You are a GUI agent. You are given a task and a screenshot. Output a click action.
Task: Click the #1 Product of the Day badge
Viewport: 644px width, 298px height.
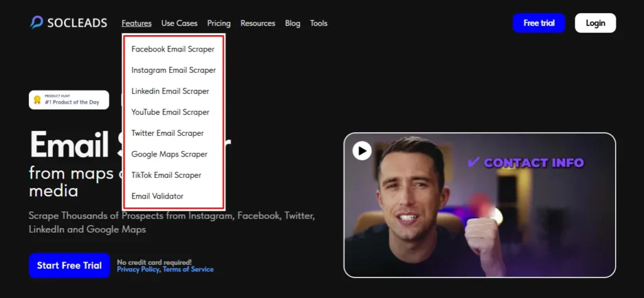click(69, 100)
